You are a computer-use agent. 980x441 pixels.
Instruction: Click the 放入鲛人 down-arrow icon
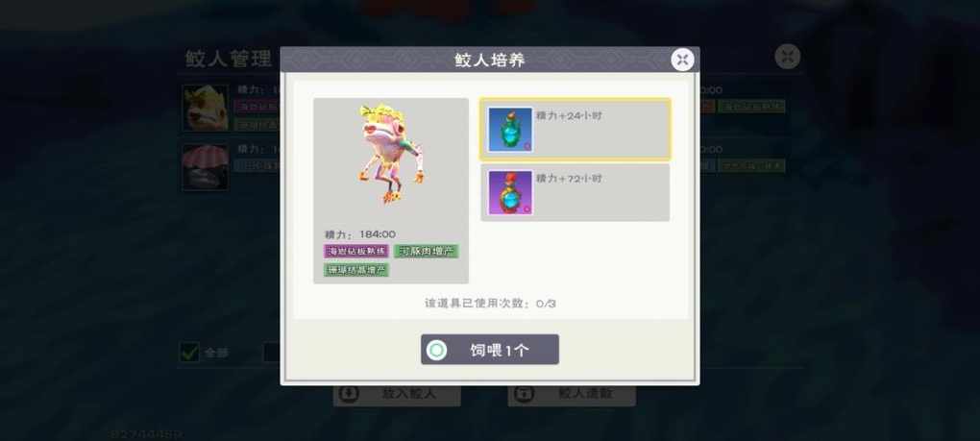349,394
